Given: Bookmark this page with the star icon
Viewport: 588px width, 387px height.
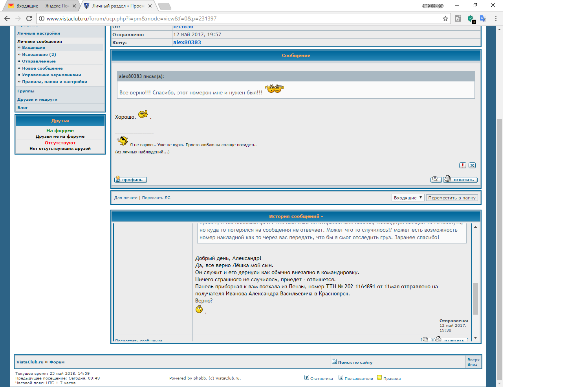Looking at the screenshot, I should tap(445, 18).
